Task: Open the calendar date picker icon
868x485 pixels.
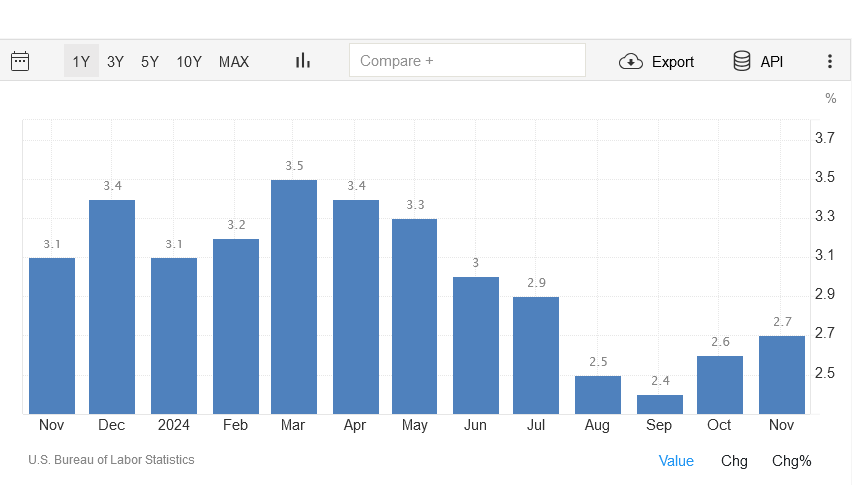Action: click(x=20, y=61)
